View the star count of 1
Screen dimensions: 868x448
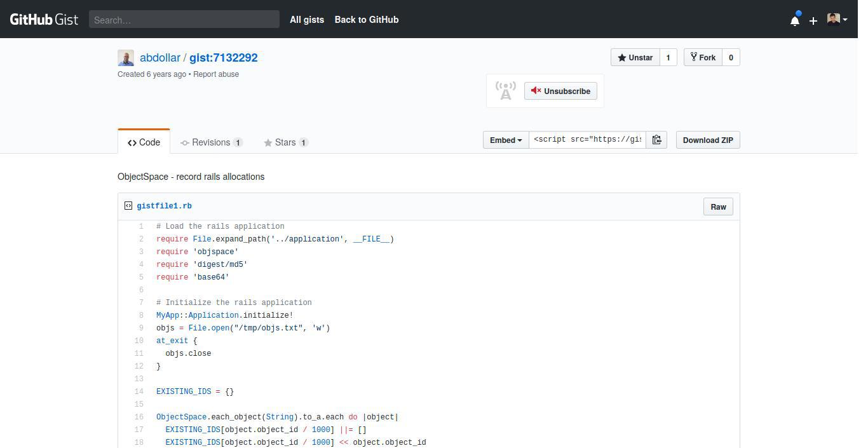[x=668, y=57]
